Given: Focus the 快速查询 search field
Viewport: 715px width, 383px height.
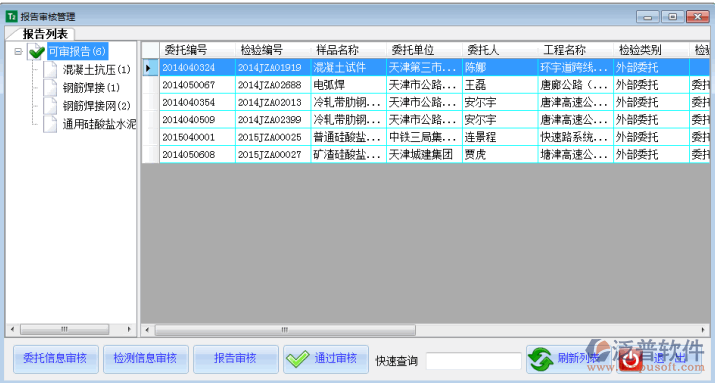Looking at the screenshot, I should (474, 361).
